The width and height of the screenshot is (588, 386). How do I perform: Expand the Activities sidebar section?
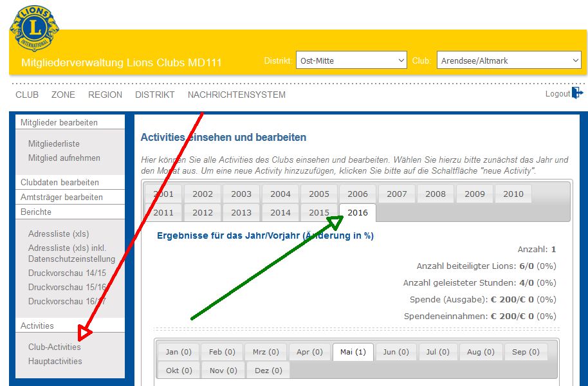pos(70,326)
